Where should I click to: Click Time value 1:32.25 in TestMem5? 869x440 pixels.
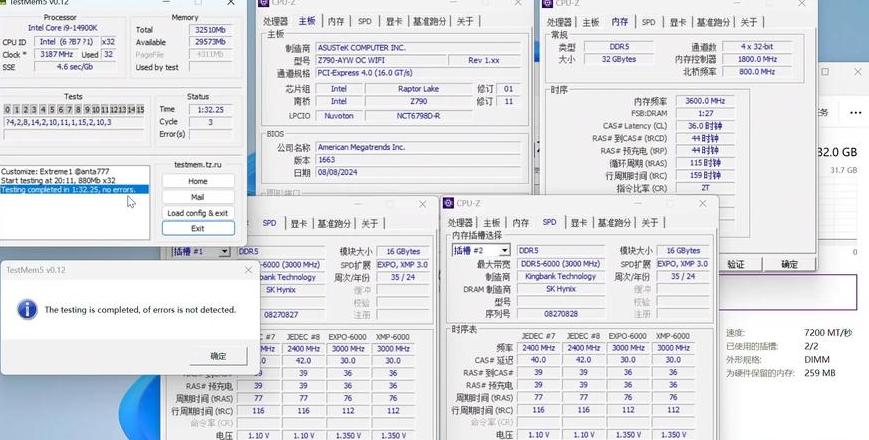point(211,110)
